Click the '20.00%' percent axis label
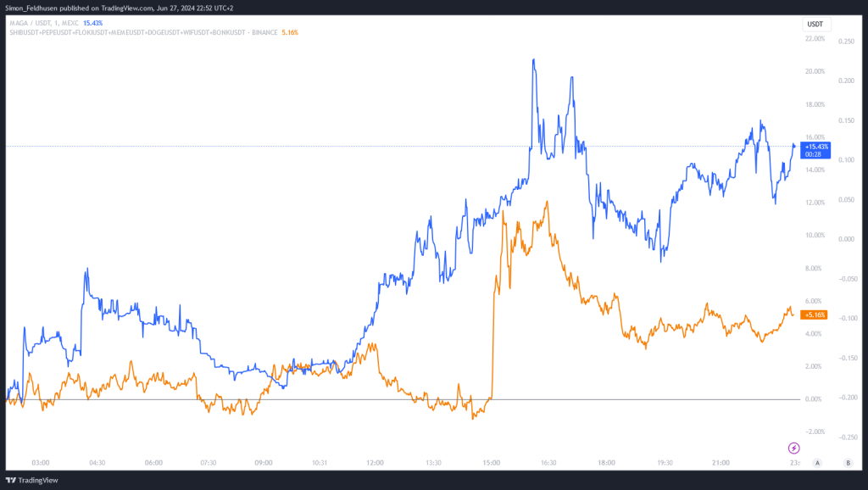The image size is (868, 490). (815, 71)
